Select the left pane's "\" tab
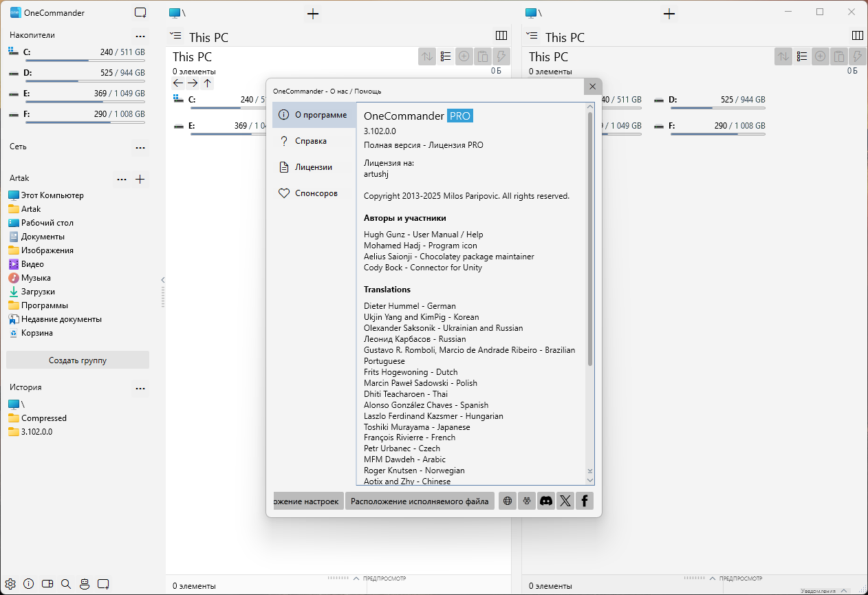Screen dimensions: 868x595 [177, 13]
